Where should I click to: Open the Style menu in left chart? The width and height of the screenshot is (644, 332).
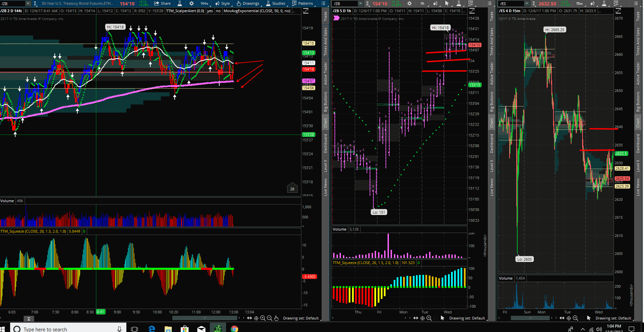coord(223,3)
